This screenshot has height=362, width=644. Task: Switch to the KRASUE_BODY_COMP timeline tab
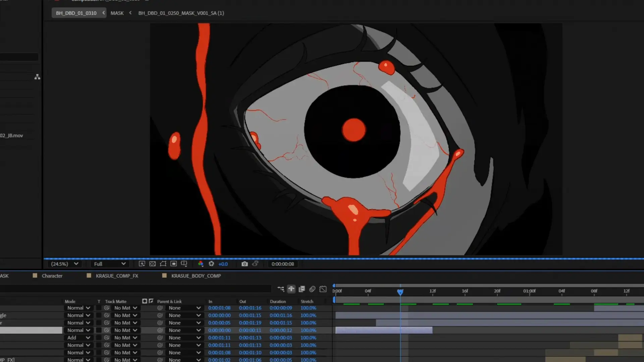point(196,276)
